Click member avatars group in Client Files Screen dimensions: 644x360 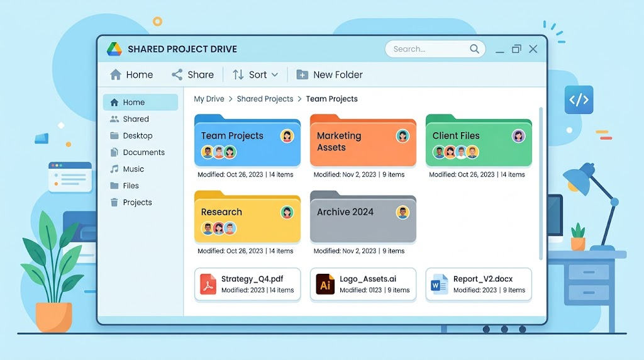(x=456, y=152)
